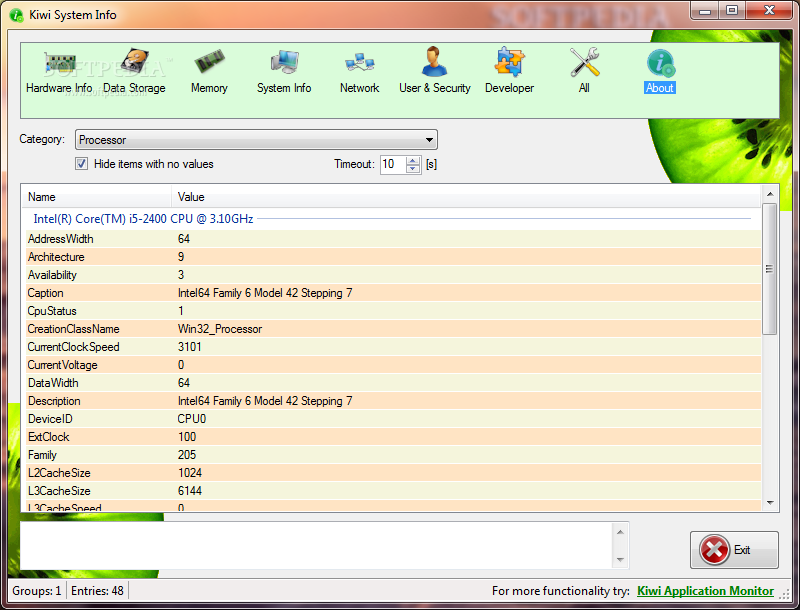Select the CurrentVoltage row
800x610 pixels.
pyautogui.click(x=393, y=365)
